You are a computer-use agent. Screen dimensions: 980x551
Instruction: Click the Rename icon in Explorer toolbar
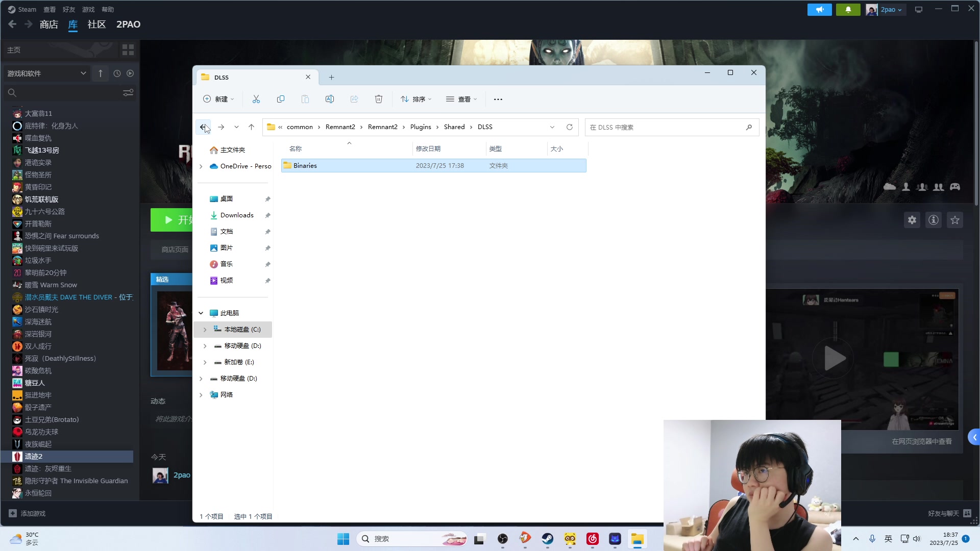(330, 99)
